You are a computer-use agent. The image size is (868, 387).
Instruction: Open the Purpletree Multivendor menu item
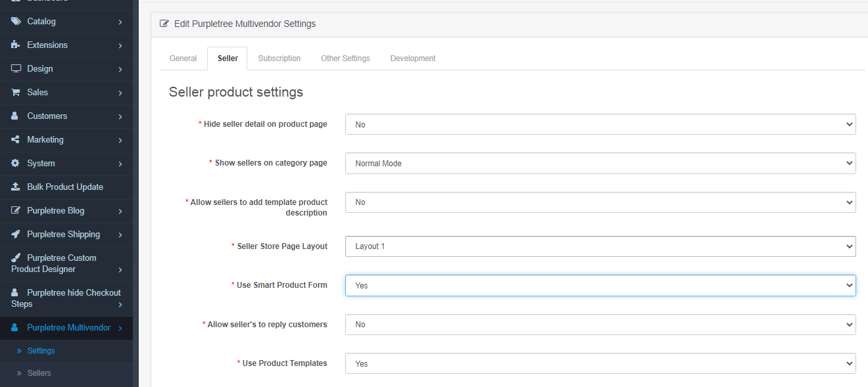click(x=66, y=328)
